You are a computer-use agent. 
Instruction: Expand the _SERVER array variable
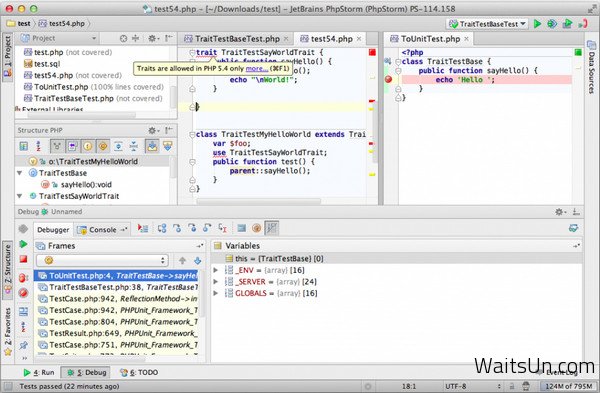pyautogui.click(x=216, y=282)
